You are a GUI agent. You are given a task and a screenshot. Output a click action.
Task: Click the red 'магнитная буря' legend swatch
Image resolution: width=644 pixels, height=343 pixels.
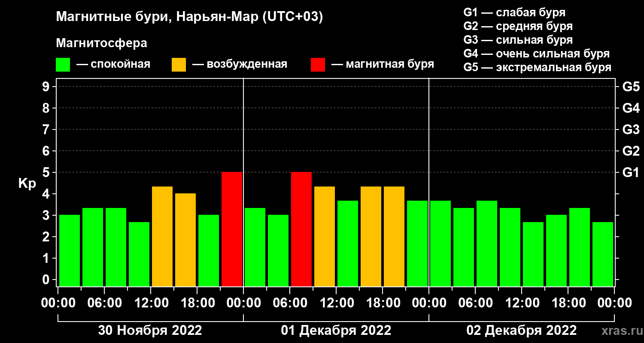pos(318,65)
